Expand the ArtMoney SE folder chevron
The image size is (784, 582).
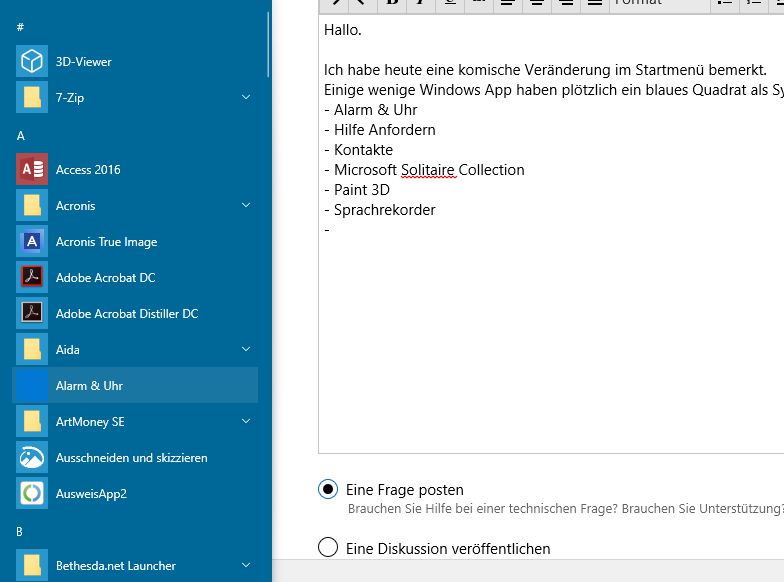pyautogui.click(x=246, y=421)
